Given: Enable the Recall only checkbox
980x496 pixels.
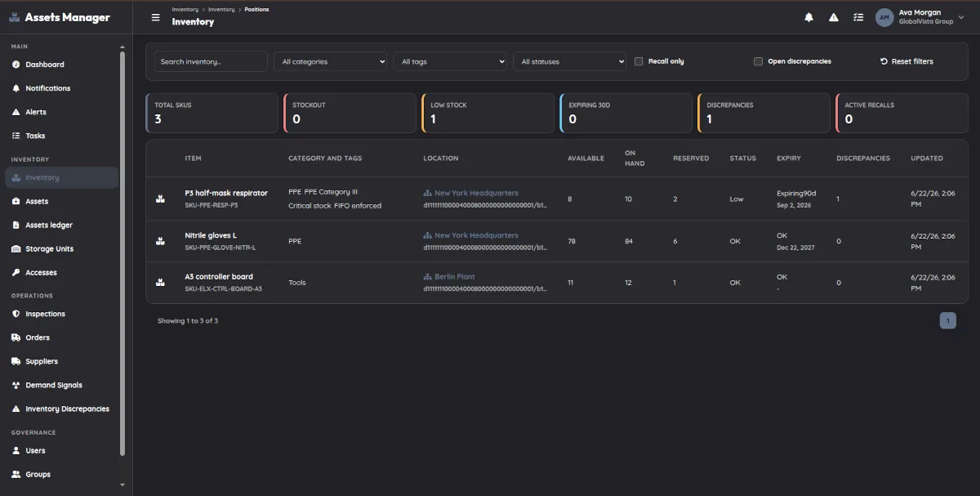Looking at the screenshot, I should 639,61.
